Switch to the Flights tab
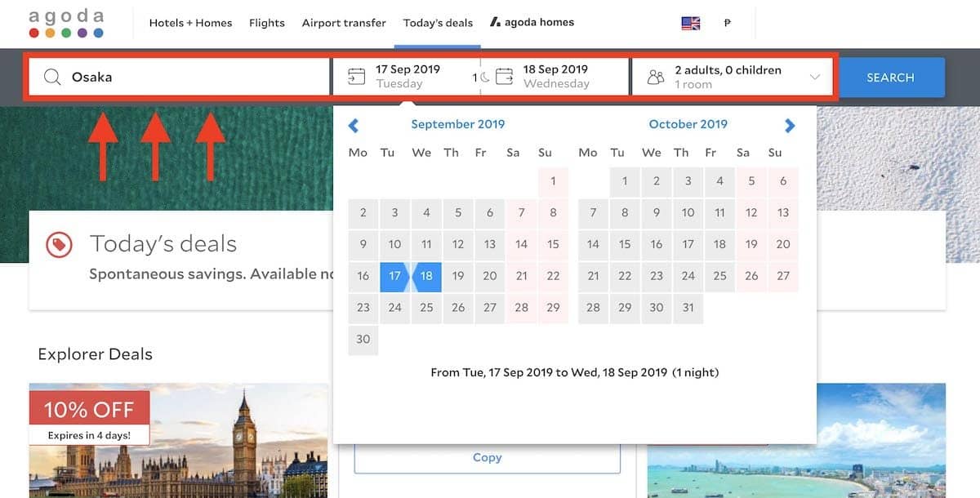Screen dimensions: 980x498 (267, 23)
